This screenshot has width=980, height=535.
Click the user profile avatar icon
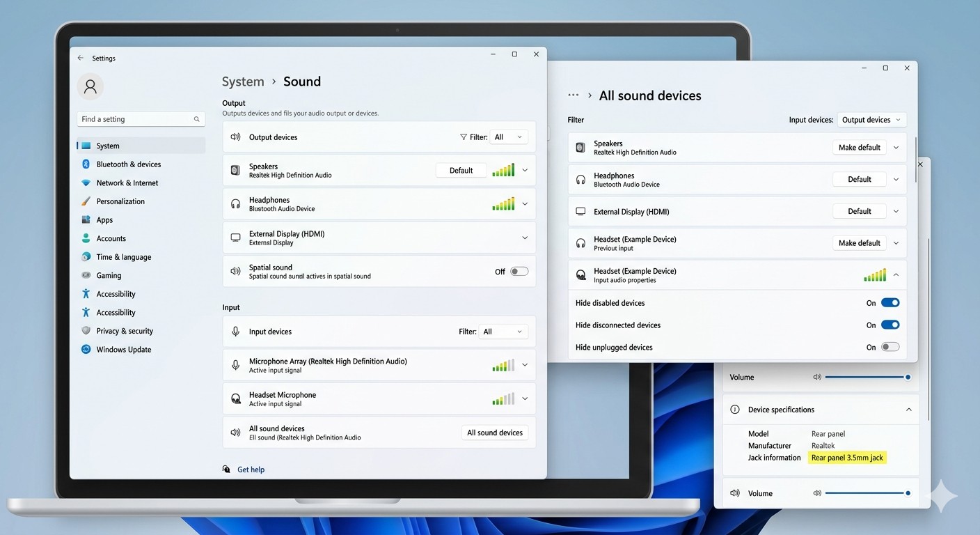(x=90, y=86)
